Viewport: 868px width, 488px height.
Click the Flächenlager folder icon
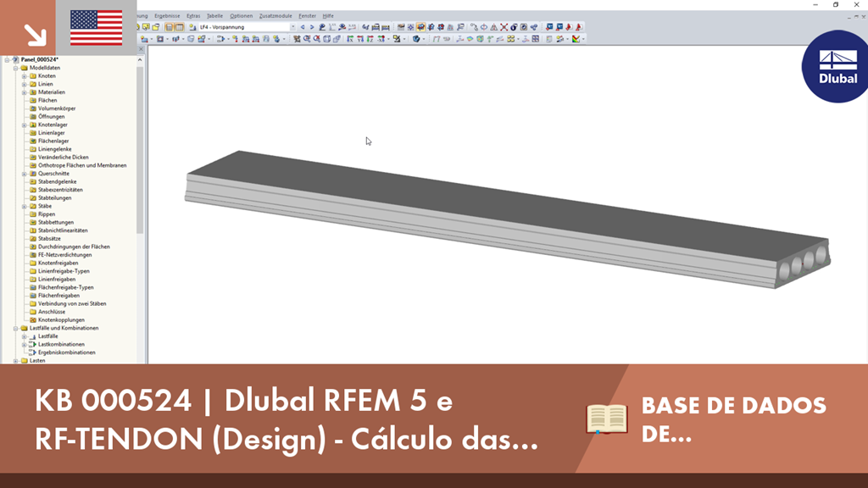[33, 141]
